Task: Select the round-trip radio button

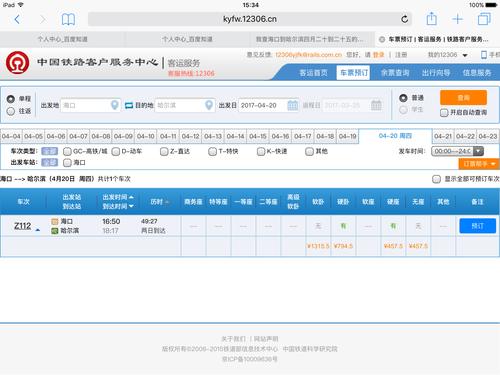Action: click(11, 111)
